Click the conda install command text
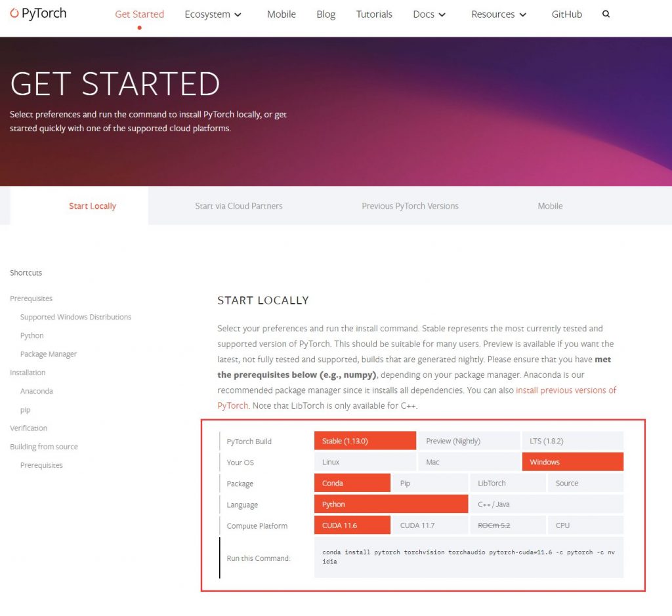 tap(469, 557)
